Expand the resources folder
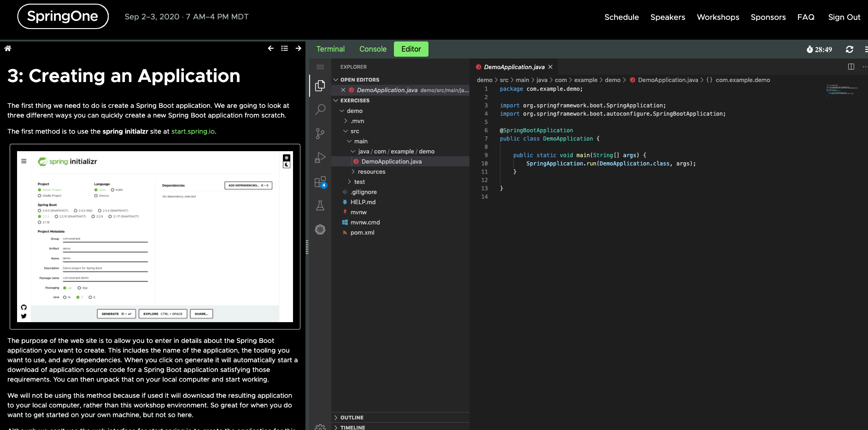 [x=371, y=172]
